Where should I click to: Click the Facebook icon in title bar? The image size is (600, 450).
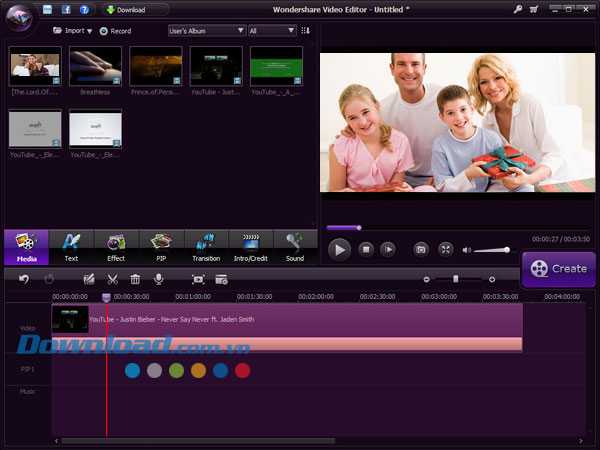tap(66, 10)
